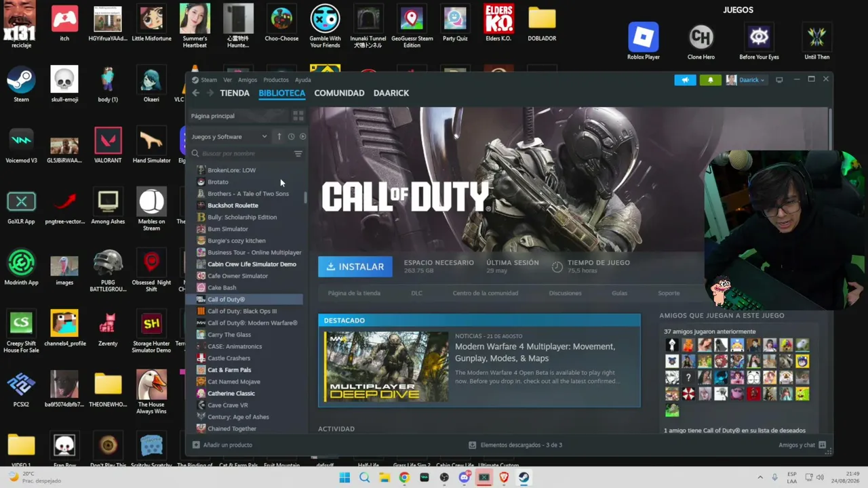Open the Guías link

point(619,293)
